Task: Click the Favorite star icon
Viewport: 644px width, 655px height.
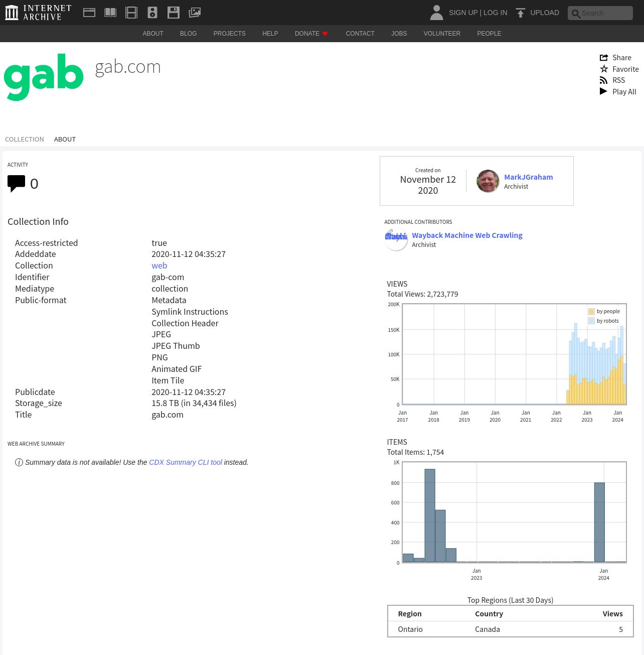Action: (604, 69)
